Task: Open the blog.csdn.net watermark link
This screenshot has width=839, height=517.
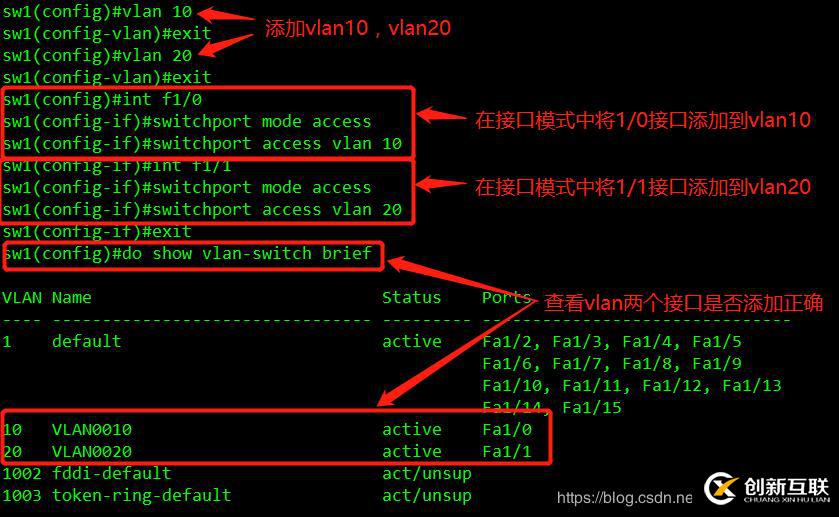Action: [x=624, y=498]
